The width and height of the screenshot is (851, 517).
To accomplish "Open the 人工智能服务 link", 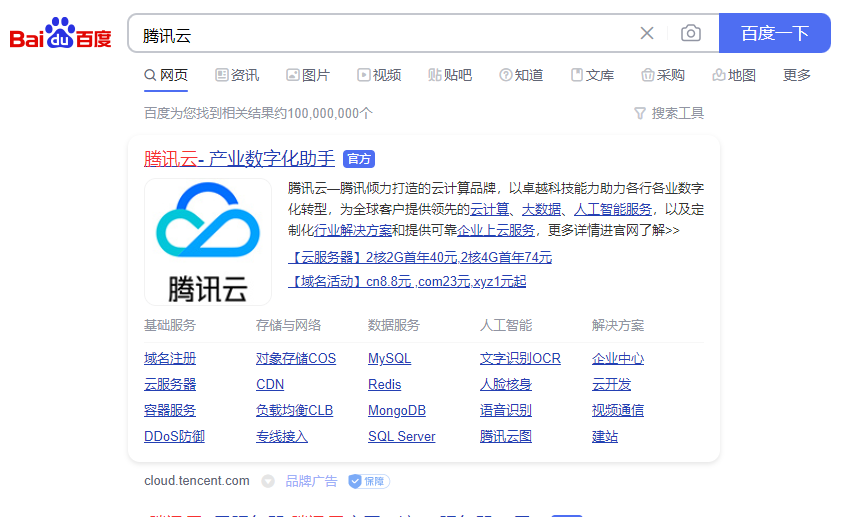I will tap(613, 209).
